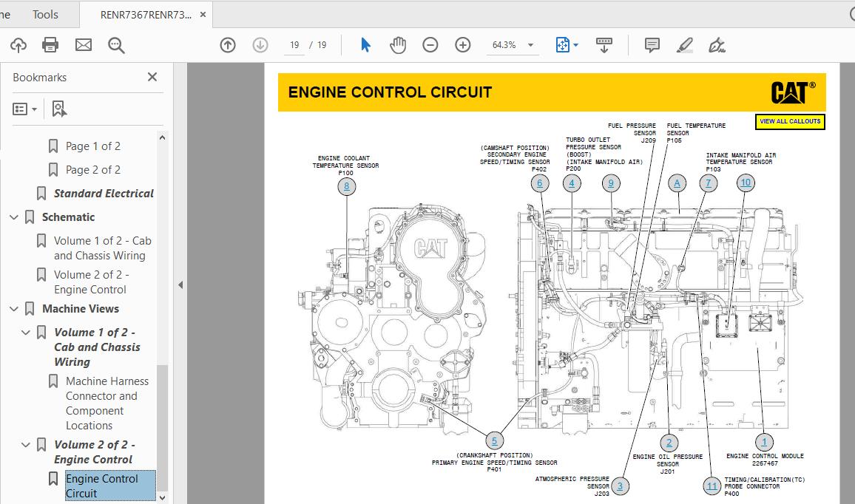Click callout 3 atmospheric pressure sensor
The image size is (855, 504).
point(620,486)
